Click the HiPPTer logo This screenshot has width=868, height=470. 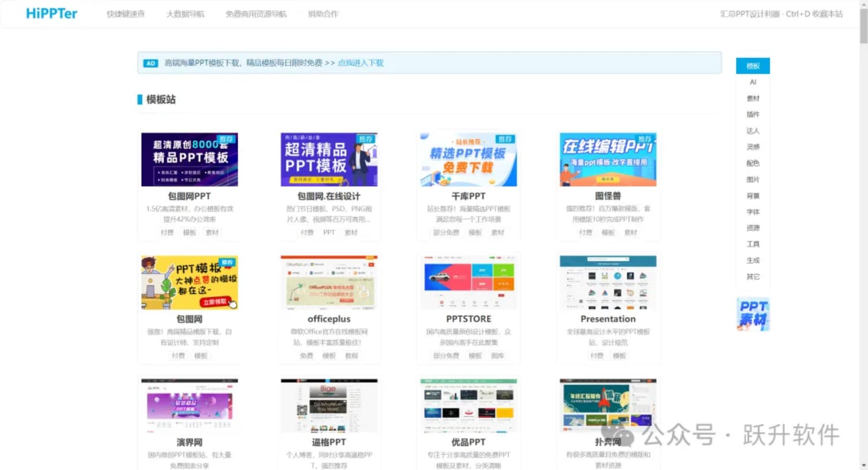51,13
